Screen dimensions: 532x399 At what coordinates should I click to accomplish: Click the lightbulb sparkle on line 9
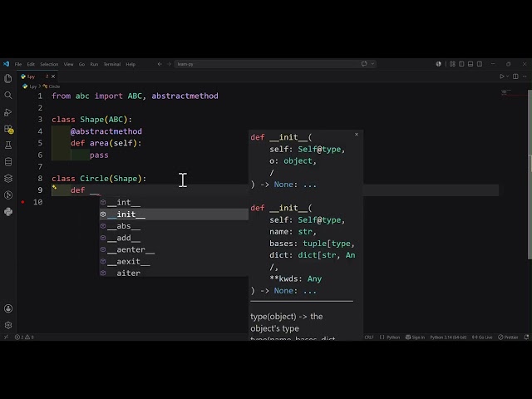tap(54, 187)
